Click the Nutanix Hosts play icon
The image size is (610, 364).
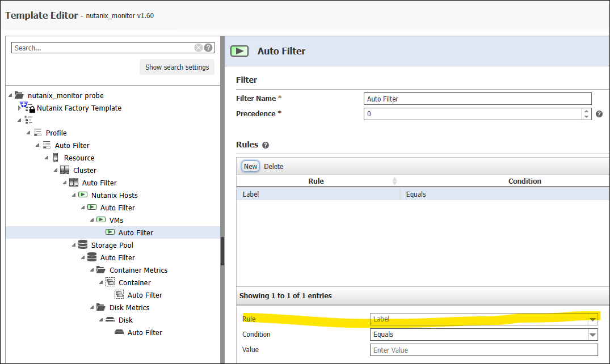tap(83, 195)
